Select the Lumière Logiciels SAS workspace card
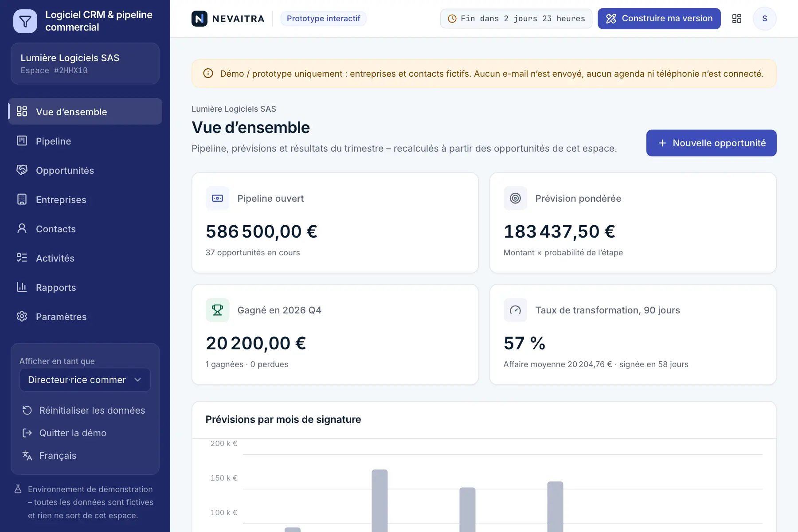Viewport: 798px width, 532px height. [85, 63]
